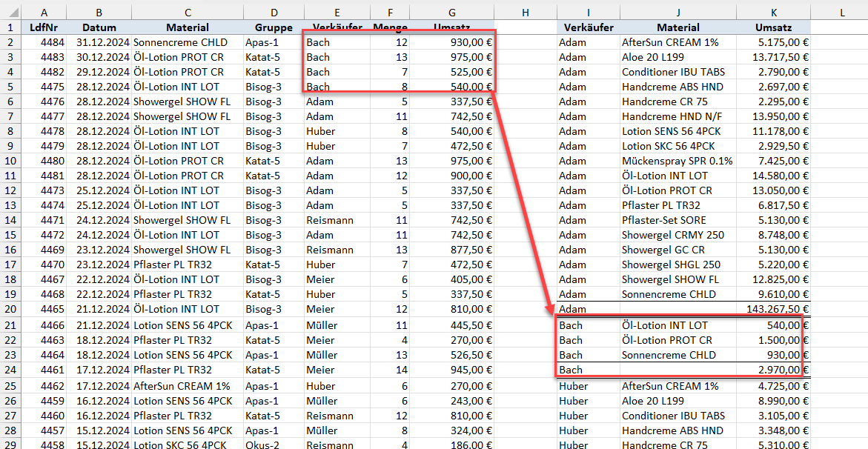Image resolution: width=868 pixels, height=449 pixels.
Task: Click the Umsatz header in column K
Action: coord(773,27)
